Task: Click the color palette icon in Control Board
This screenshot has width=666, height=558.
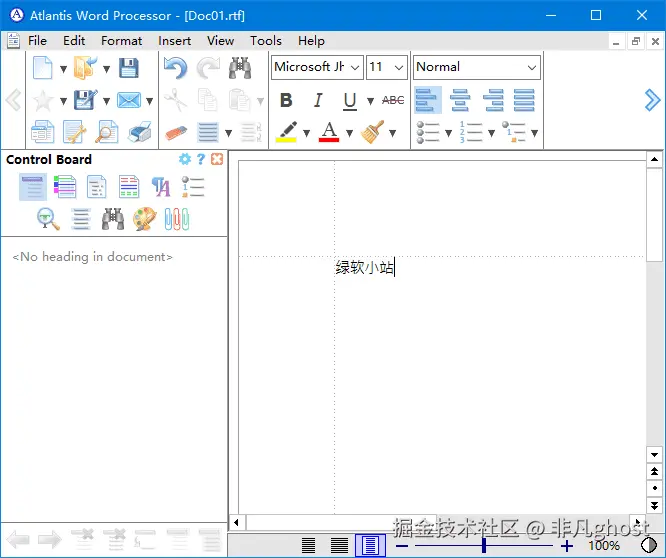Action: 145,219
